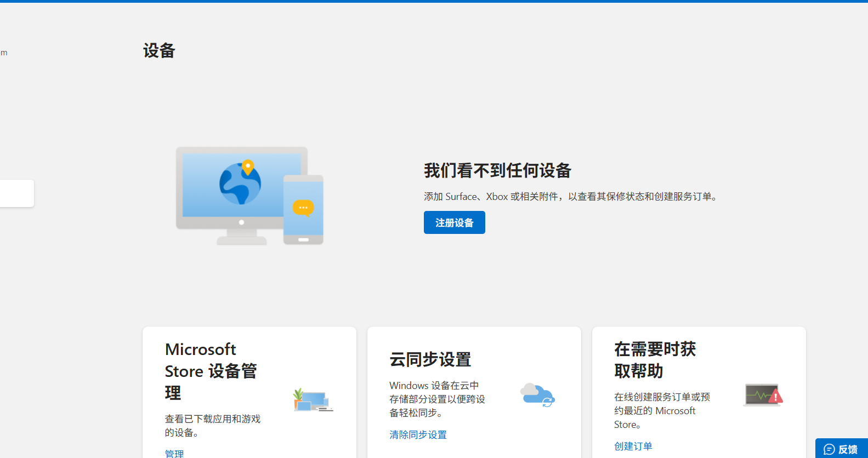Click the laptop warning icon in help card
868x458 pixels.
(x=763, y=395)
